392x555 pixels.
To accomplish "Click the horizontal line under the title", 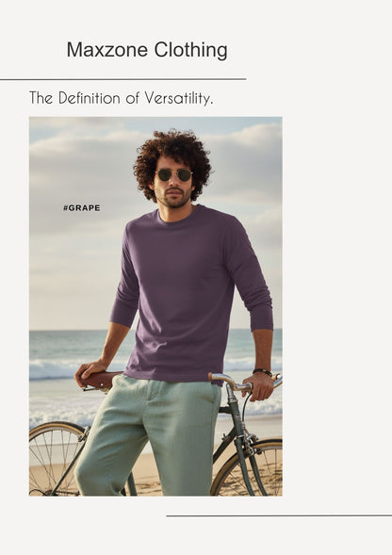I will 122,79.
